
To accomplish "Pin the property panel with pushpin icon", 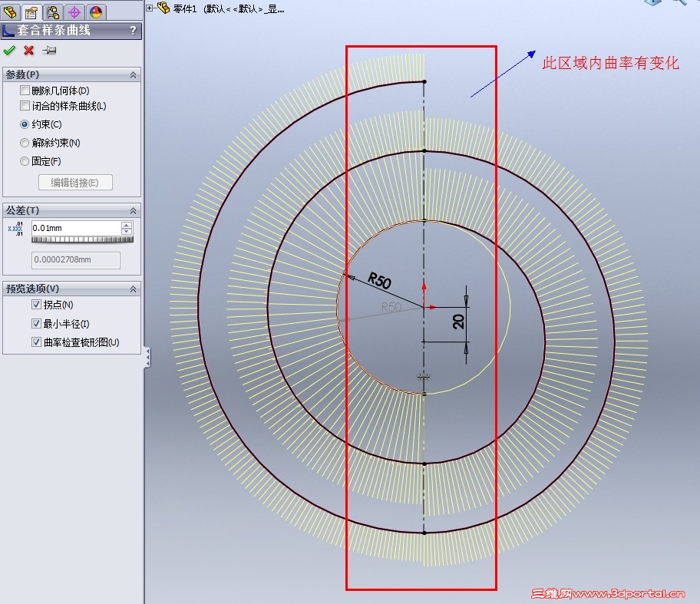I will (x=49, y=51).
